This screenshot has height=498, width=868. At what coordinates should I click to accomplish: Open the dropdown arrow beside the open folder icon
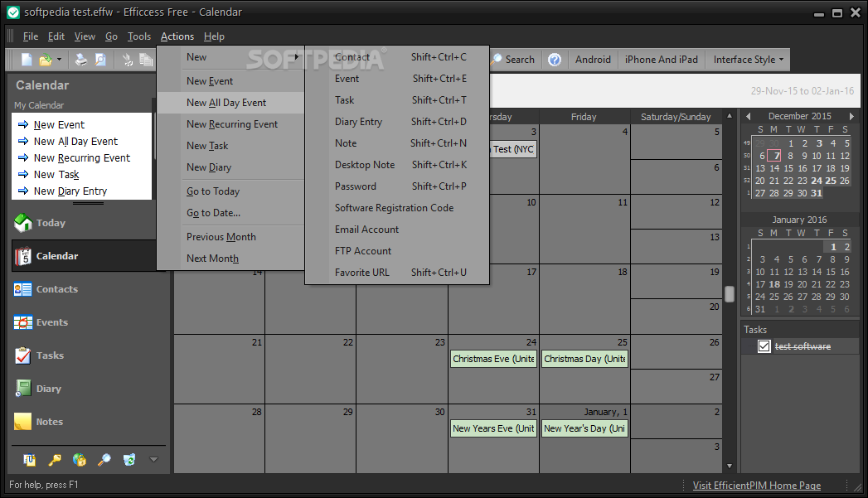(59, 60)
